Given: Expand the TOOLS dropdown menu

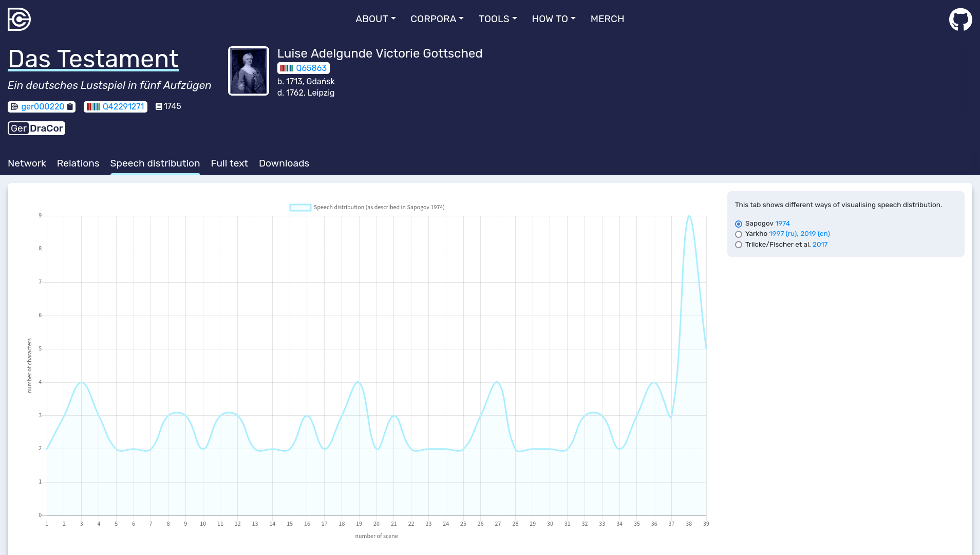Looking at the screenshot, I should pos(498,19).
